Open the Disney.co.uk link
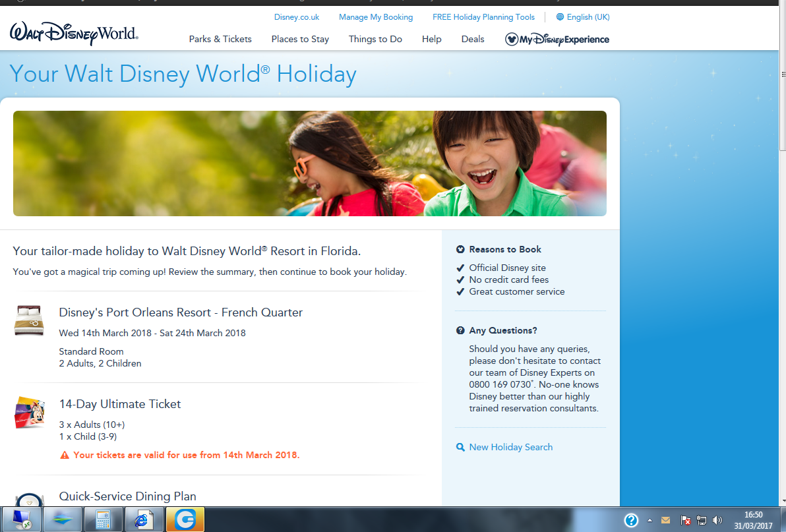The image size is (786, 532). [x=296, y=17]
